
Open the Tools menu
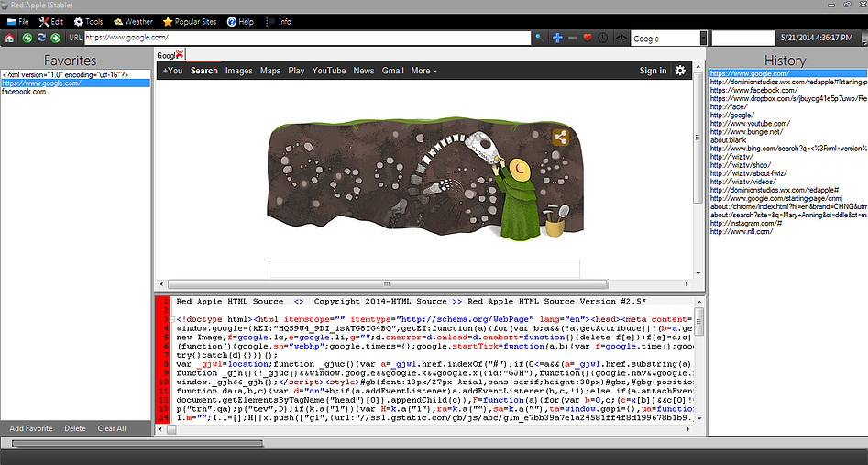point(89,22)
